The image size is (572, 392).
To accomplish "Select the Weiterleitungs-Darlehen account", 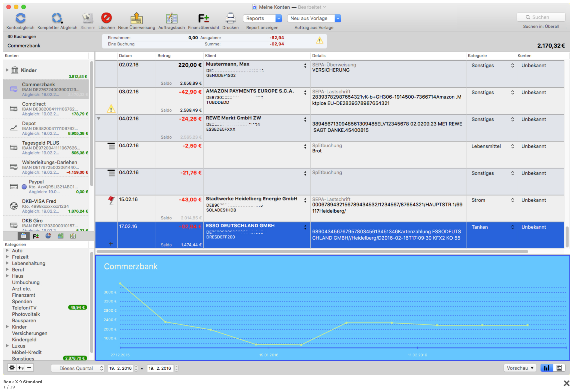I will coord(46,167).
